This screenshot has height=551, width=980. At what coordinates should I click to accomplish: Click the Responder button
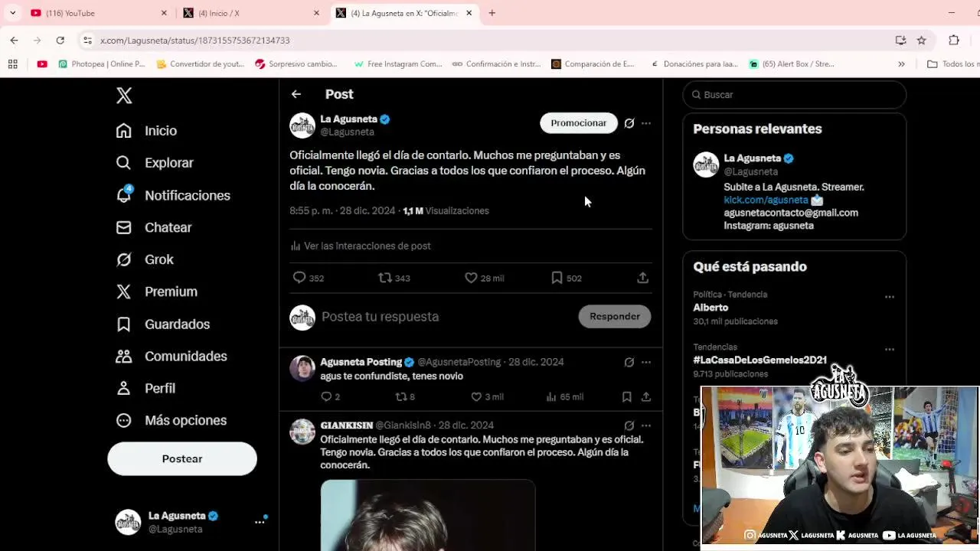pos(615,317)
